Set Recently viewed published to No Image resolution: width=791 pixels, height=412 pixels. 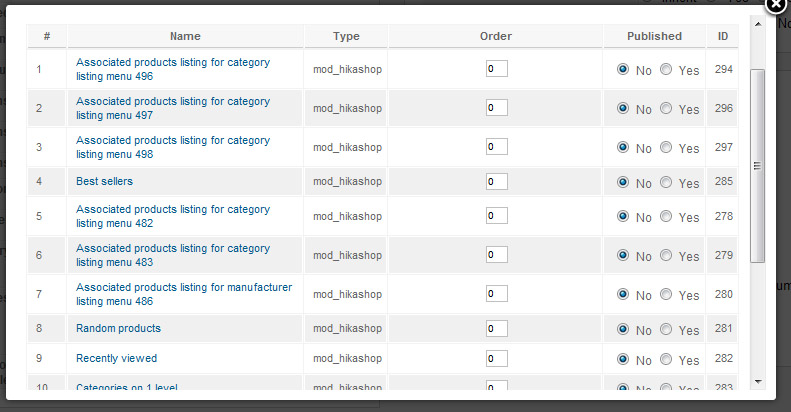pos(623,359)
